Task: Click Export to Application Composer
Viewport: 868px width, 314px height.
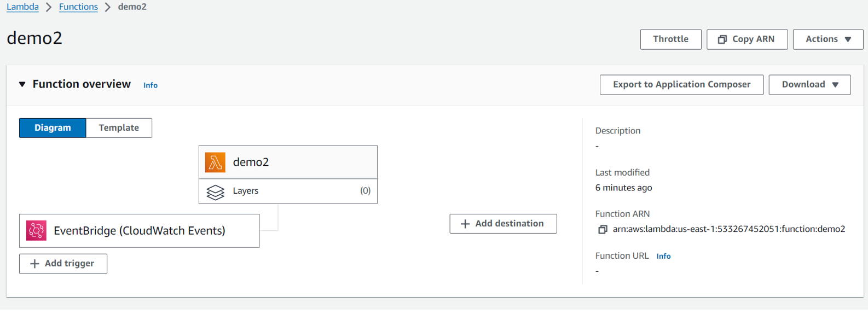Action: pos(681,85)
